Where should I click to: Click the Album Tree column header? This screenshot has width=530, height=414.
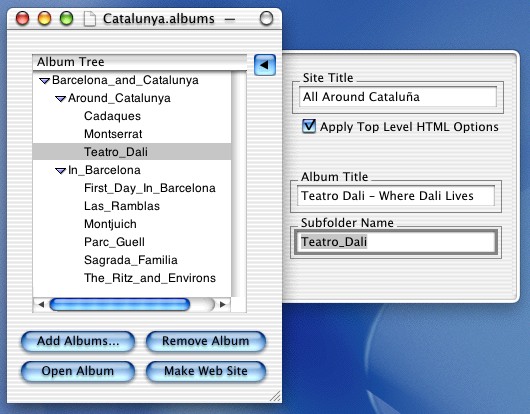pos(140,62)
